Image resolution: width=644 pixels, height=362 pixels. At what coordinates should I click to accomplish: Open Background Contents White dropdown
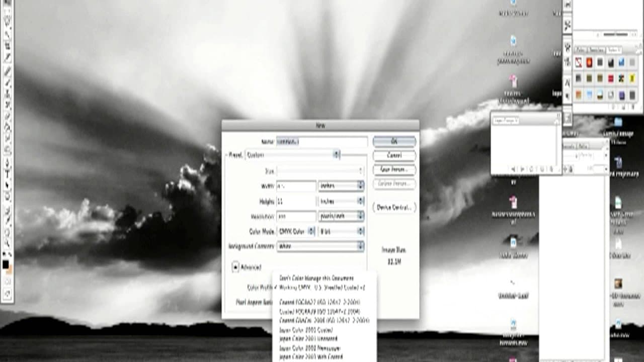[320, 246]
